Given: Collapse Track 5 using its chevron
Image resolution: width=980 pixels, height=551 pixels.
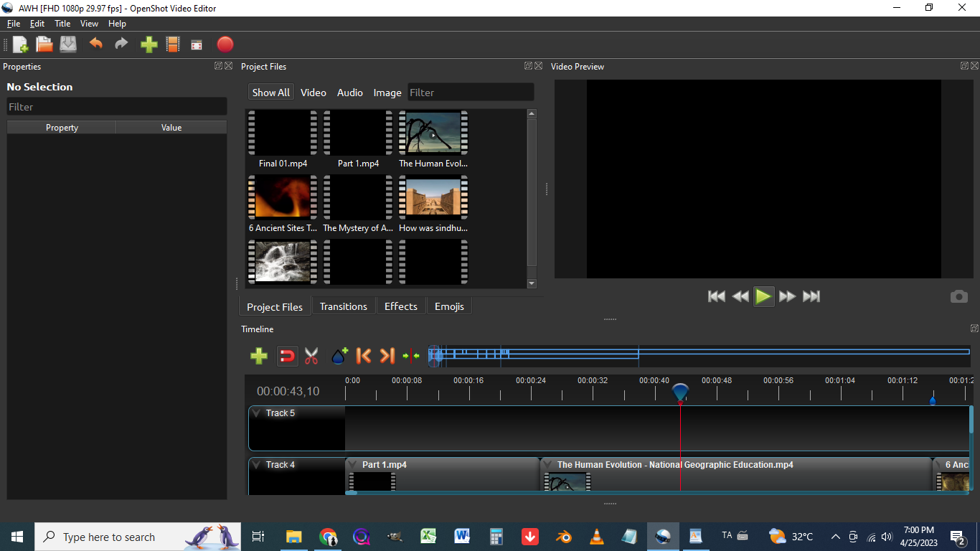Looking at the screenshot, I should click(x=257, y=413).
